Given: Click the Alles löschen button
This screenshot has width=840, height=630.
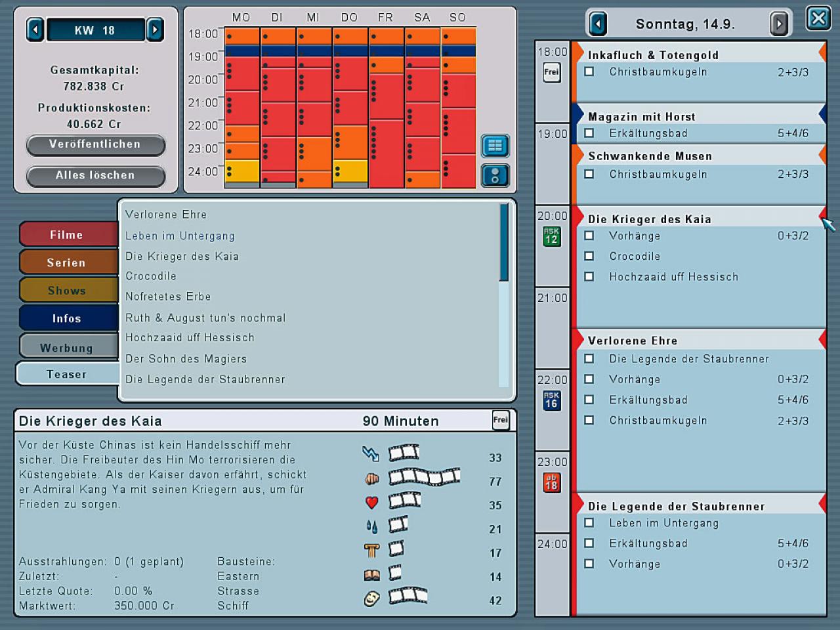Looking at the screenshot, I should click(95, 175).
